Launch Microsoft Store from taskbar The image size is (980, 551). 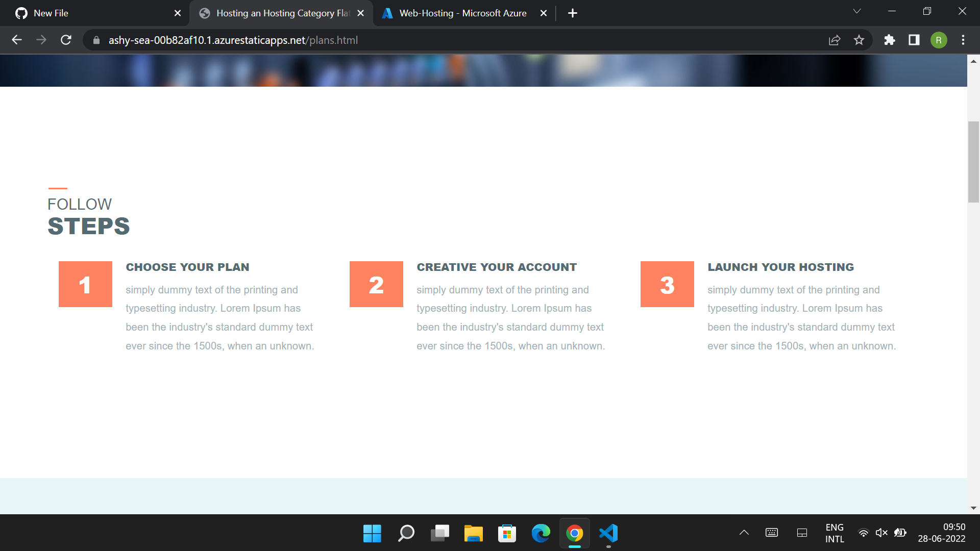507,534
